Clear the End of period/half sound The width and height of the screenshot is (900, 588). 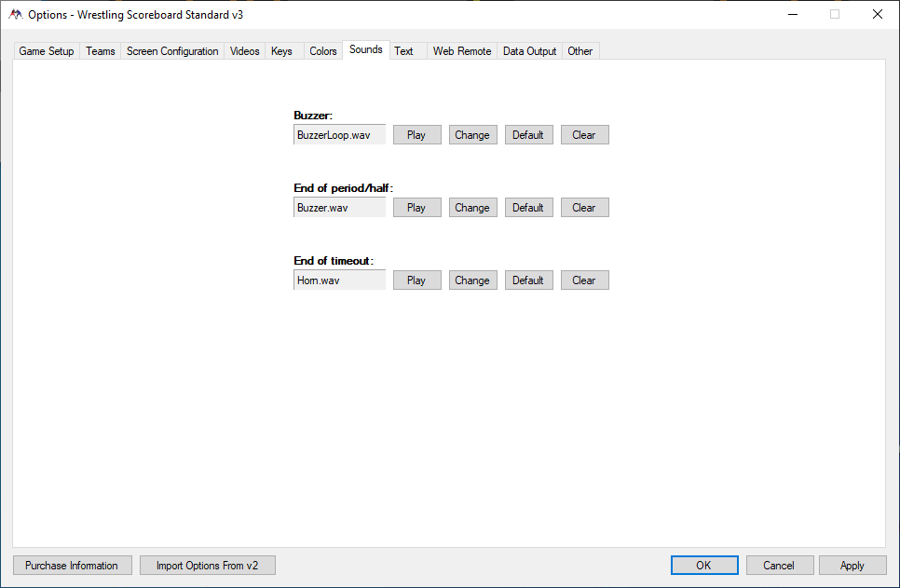pyautogui.click(x=584, y=208)
